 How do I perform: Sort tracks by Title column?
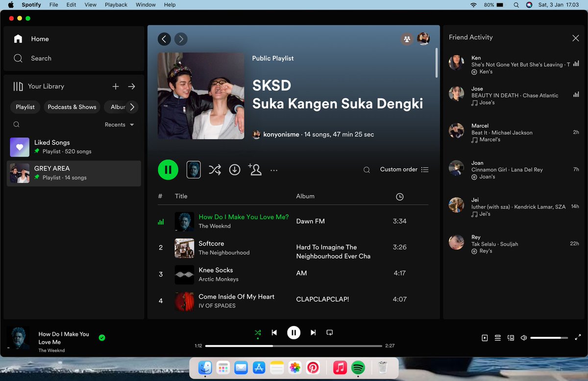[181, 196]
